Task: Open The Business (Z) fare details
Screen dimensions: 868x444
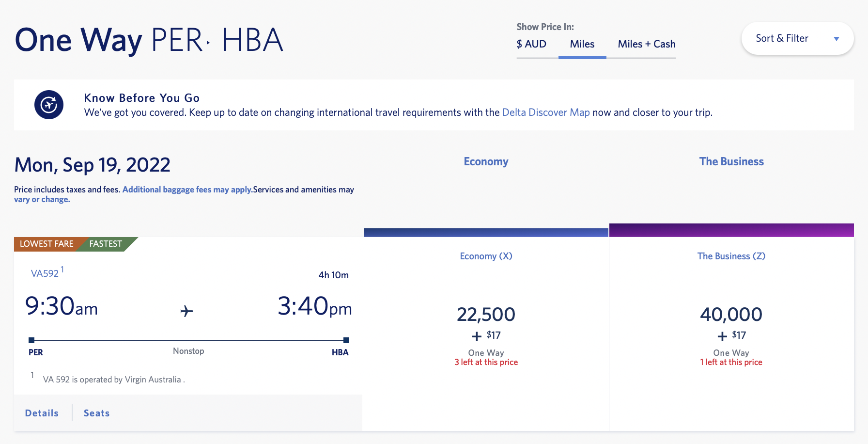Action: (x=731, y=256)
